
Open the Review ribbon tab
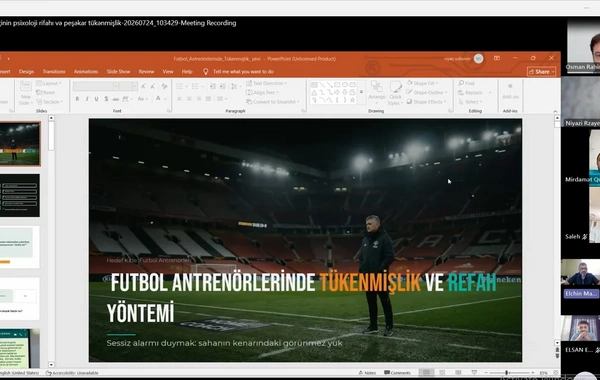(x=146, y=72)
